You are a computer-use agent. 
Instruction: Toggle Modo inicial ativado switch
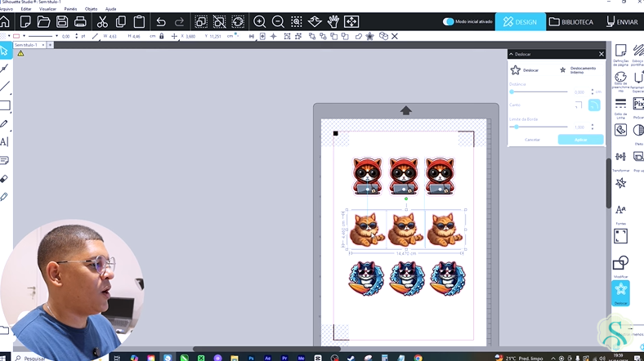(448, 21)
